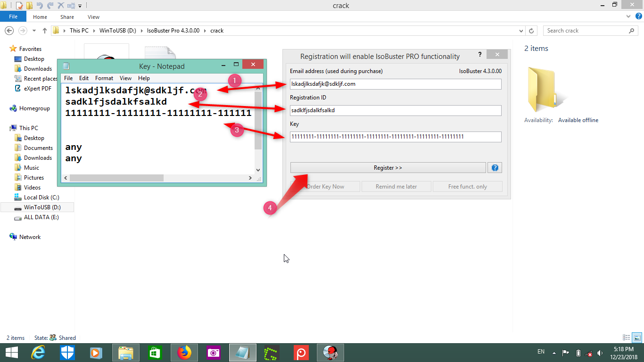Screen dimensions: 644x362
Task: Open the File ribbon tab
Action: pyautogui.click(x=13, y=16)
